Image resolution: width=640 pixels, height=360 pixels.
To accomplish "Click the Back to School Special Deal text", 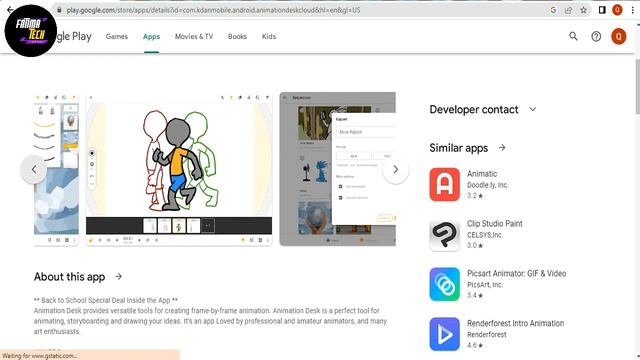I will (106, 300).
